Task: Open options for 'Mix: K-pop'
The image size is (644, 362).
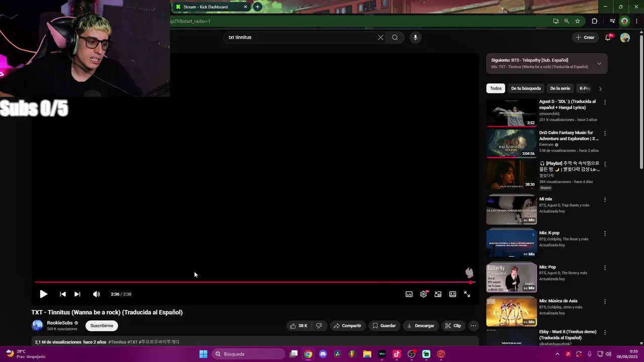Action: point(605,234)
